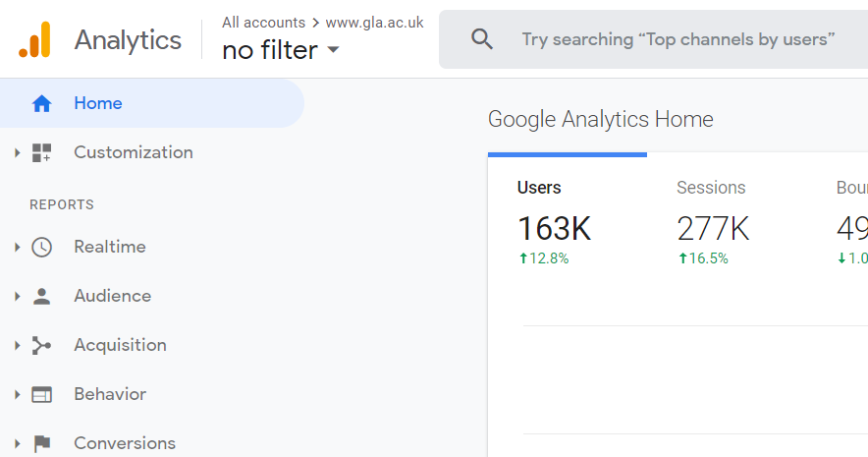Expand the Acquisition reports arrow
The height and width of the screenshot is (457, 868).
coord(17,346)
